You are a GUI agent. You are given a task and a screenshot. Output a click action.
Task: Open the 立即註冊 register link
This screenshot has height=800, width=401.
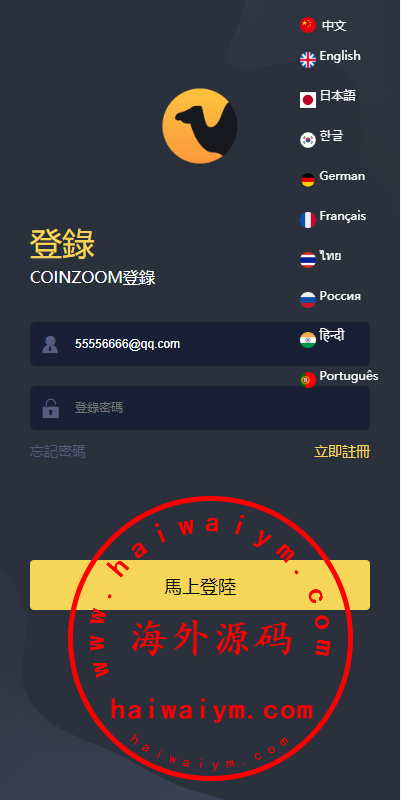tap(342, 452)
